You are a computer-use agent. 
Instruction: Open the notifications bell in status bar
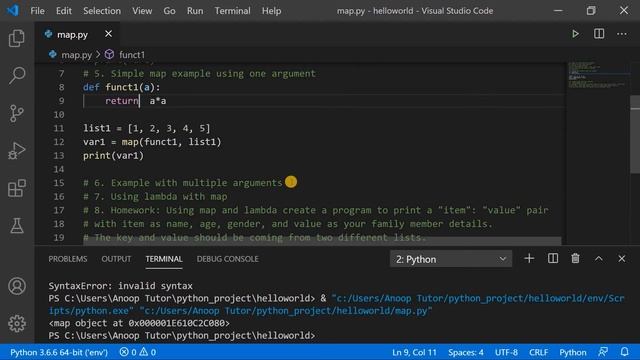(624, 352)
